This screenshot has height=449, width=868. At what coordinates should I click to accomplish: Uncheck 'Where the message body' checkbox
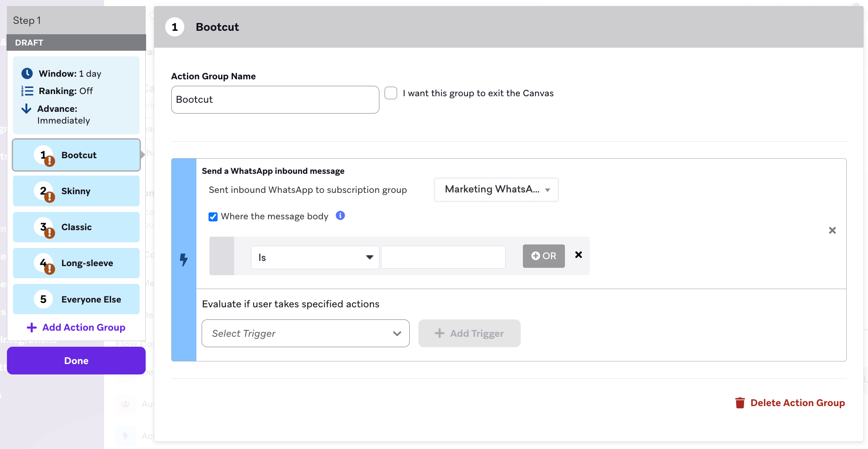(x=213, y=217)
